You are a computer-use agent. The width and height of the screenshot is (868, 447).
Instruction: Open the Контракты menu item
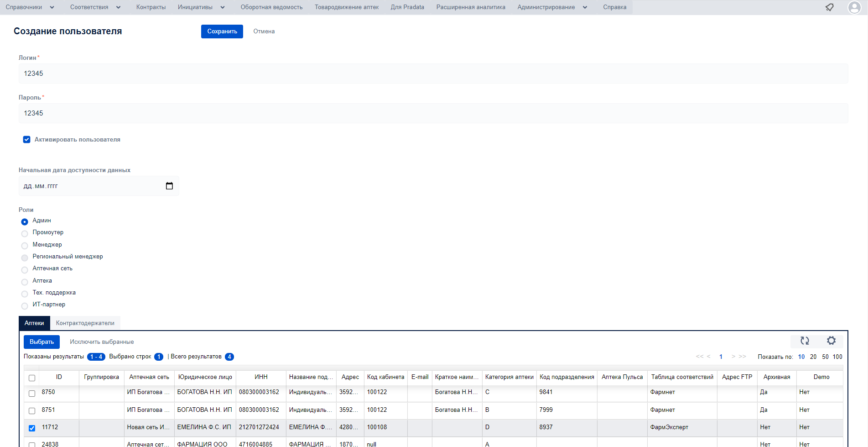coord(151,7)
